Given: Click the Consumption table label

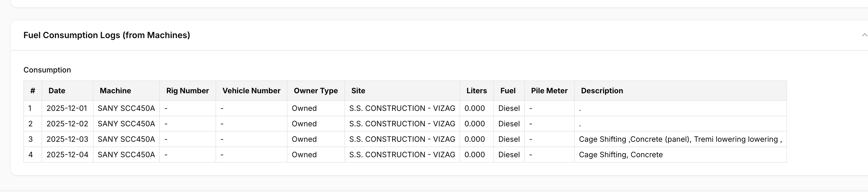Looking at the screenshot, I should click(47, 70).
